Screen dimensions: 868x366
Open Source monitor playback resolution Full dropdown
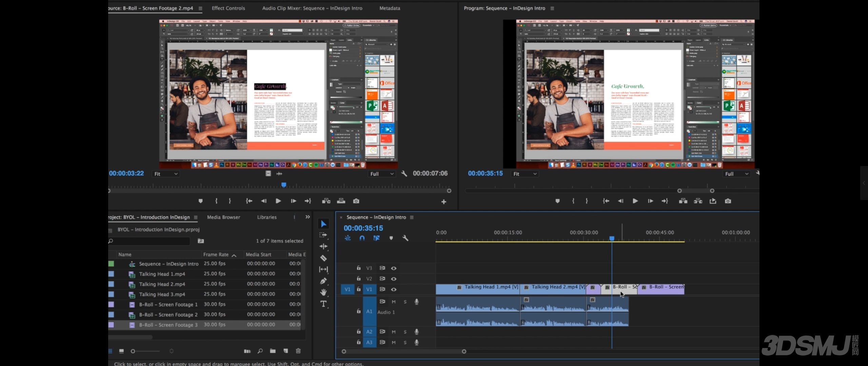coord(382,174)
